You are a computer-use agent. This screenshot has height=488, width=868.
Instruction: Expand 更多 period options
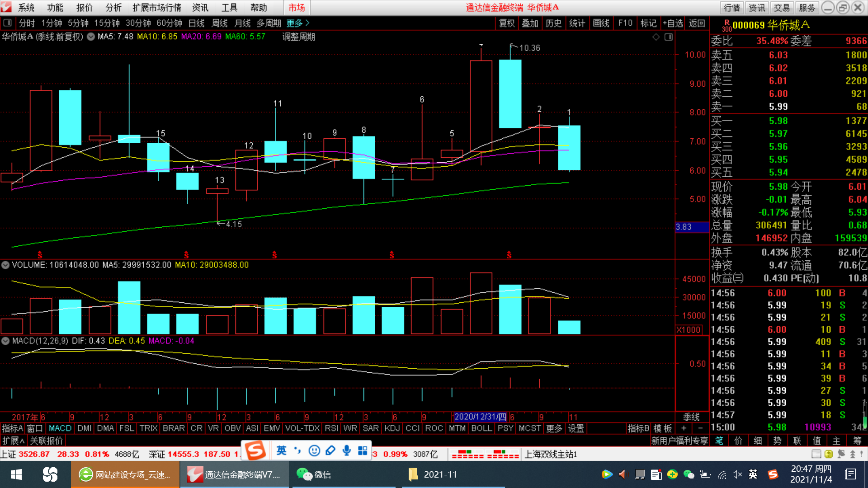[x=298, y=23]
